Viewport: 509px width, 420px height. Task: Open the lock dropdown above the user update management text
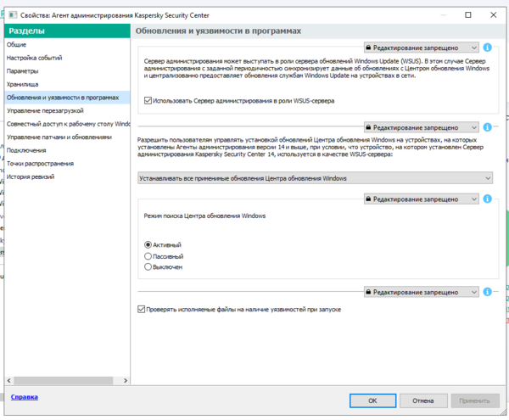point(421,127)
